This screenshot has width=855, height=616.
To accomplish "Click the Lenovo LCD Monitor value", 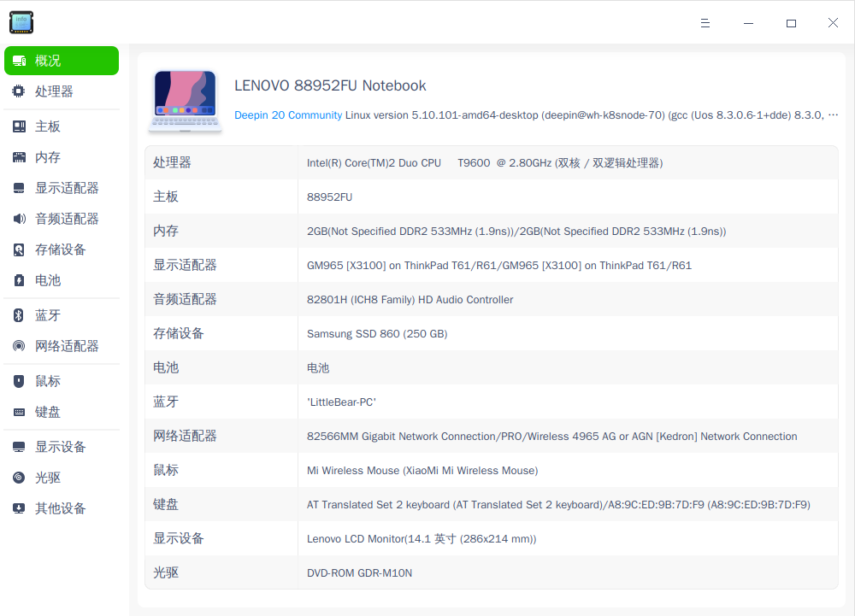I will pyautogui.click(x=422, y=539).
